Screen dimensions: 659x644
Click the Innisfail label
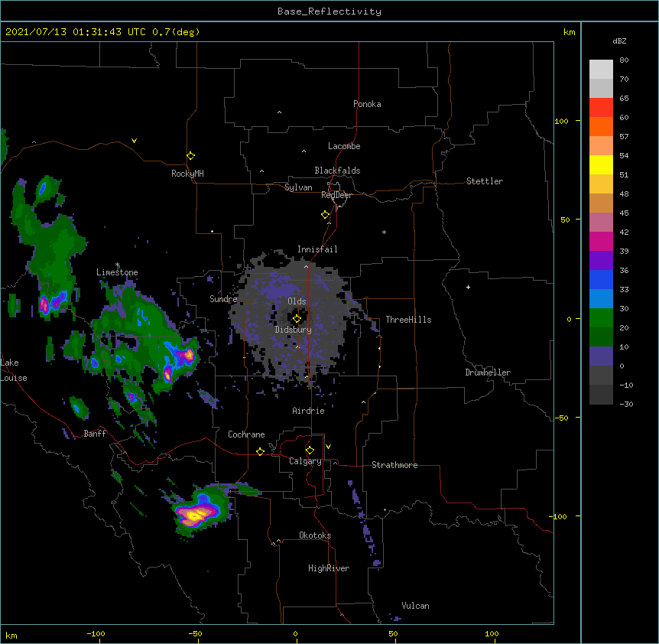(317, 249)
